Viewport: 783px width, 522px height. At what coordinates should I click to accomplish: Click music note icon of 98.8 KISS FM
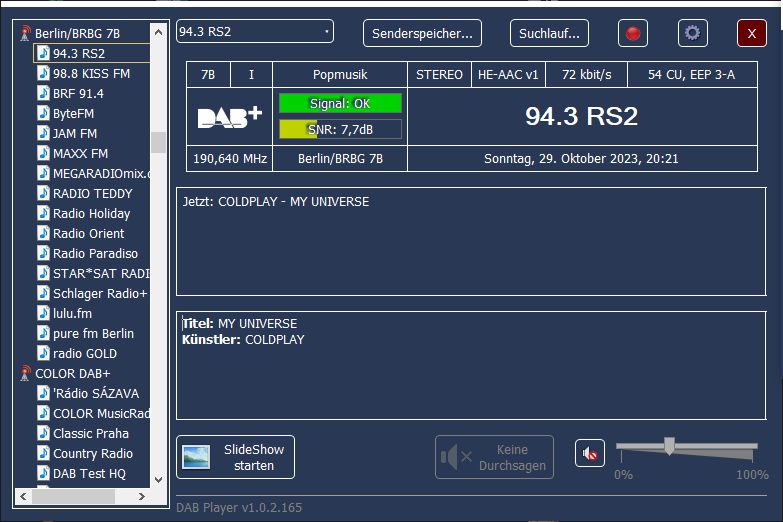point(43,73)
